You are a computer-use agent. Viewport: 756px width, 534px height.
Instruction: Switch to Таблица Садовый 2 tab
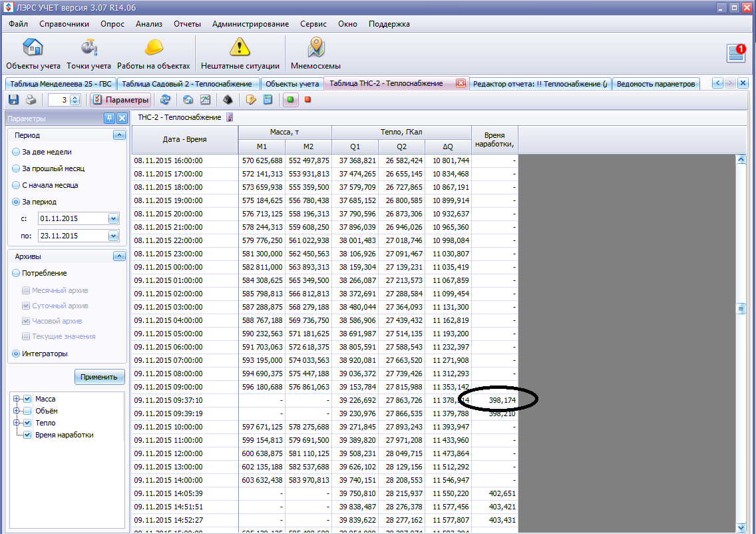pyautogui.click(x=187, y=84)
